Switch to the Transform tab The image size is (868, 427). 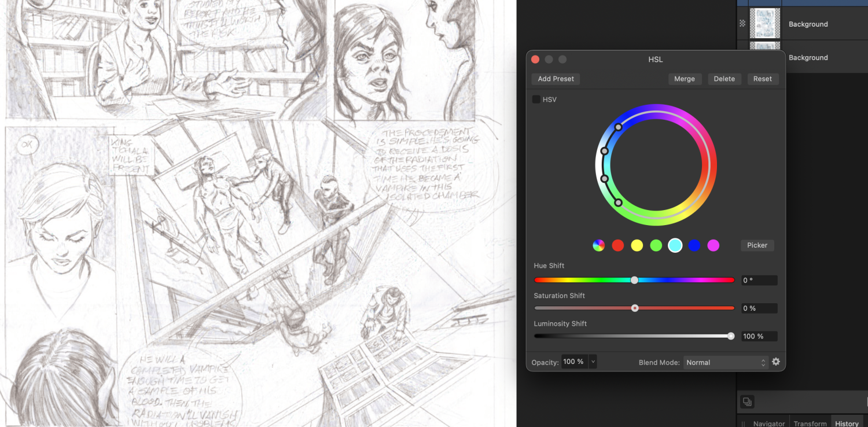tap(810, 424)
